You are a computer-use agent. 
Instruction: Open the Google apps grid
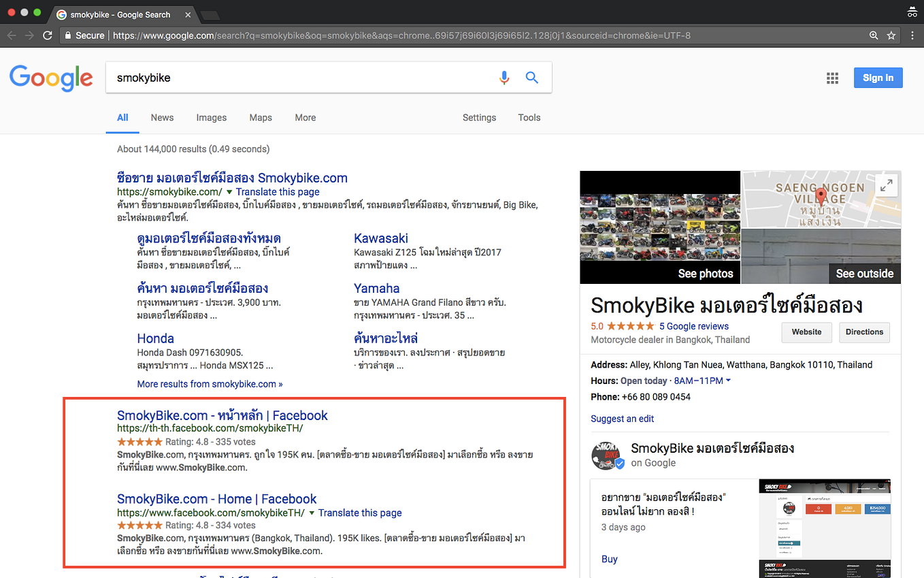pos(832,78)
